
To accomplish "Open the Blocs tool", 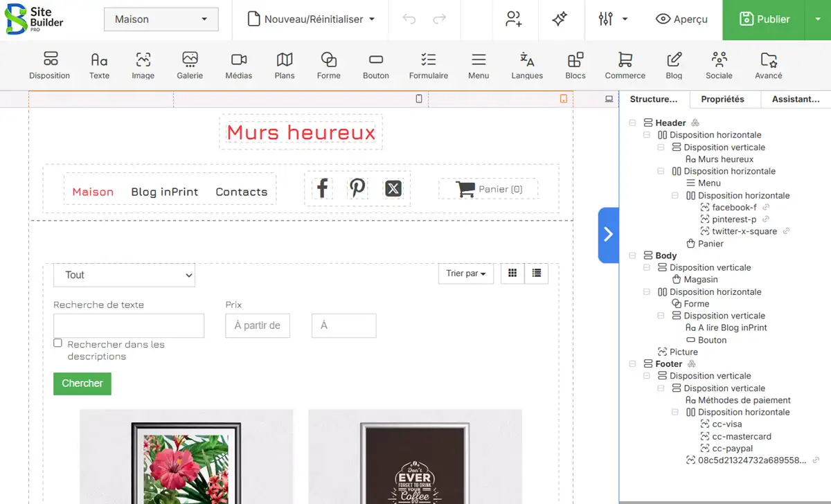I will point(575,66).
